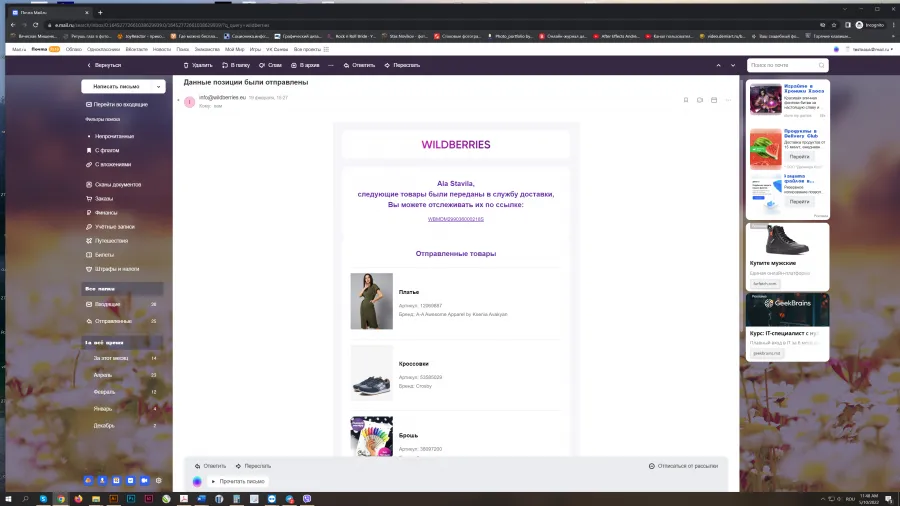The height and width of the screenshot is (506, 900).
Task: Expand Все проекты menu
Action: [x=311, y=49]
